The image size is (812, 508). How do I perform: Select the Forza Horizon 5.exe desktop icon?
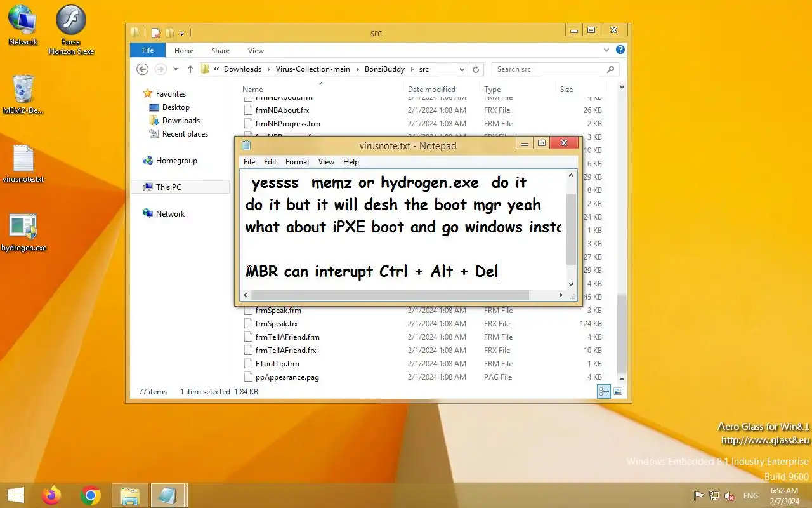tap(71, 30)
